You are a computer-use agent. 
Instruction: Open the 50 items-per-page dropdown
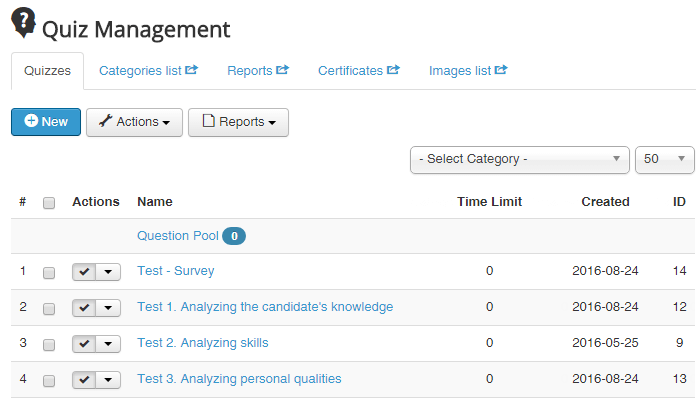point(664,159)
